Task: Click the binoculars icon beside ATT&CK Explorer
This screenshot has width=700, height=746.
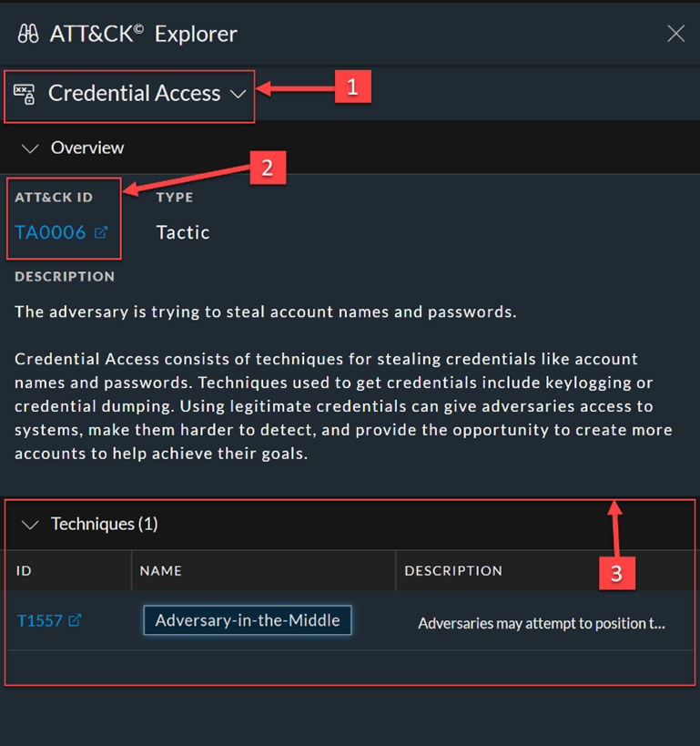Action: (x=28, y=35)
